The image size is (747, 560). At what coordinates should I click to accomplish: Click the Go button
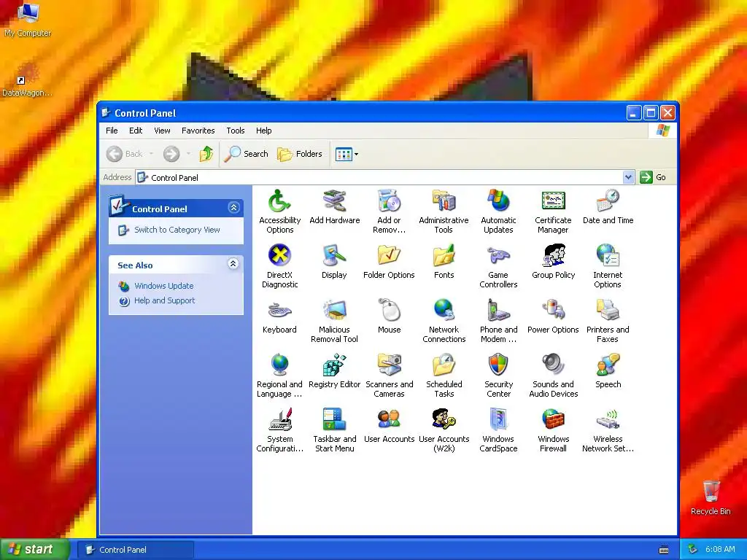(653, 177)
